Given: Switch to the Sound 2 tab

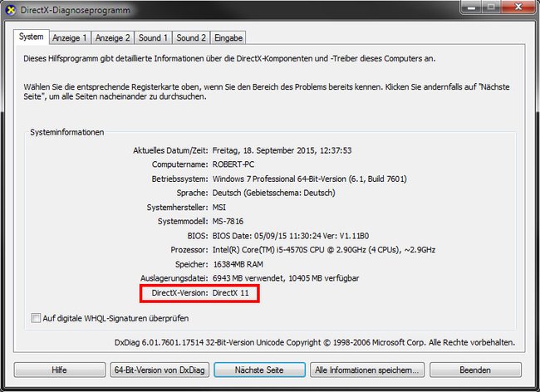Looking at the screenshot, I should pyautogui.click(x=191, y=37).
